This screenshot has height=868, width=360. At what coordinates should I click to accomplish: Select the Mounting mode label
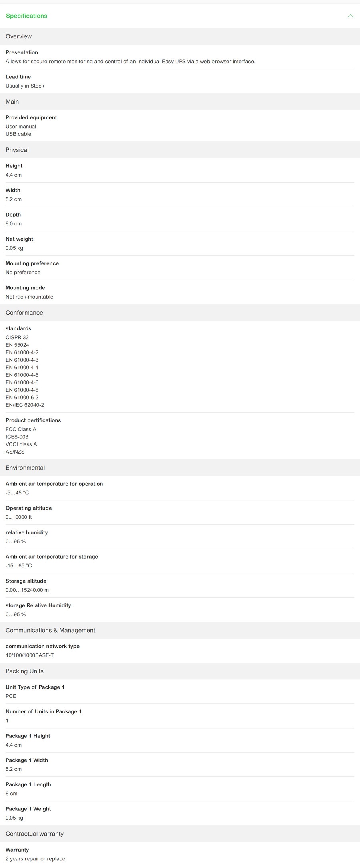25,288
